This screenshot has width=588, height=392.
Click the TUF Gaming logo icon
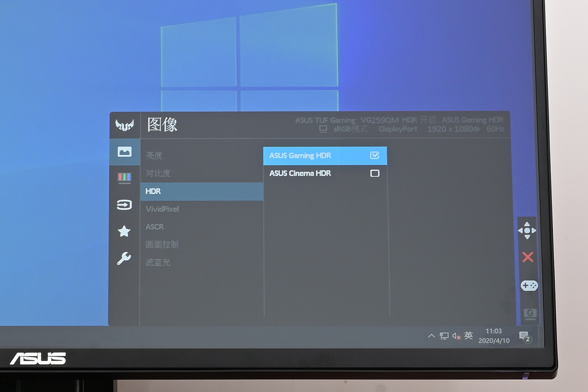click(x=125, y=125)
